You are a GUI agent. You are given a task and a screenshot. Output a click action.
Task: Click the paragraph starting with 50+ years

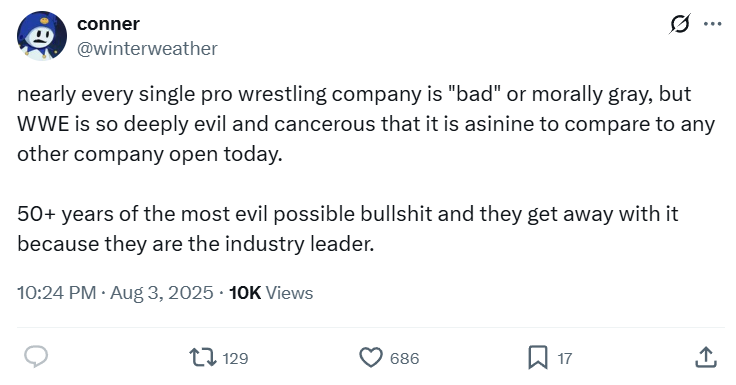(348, 229)
